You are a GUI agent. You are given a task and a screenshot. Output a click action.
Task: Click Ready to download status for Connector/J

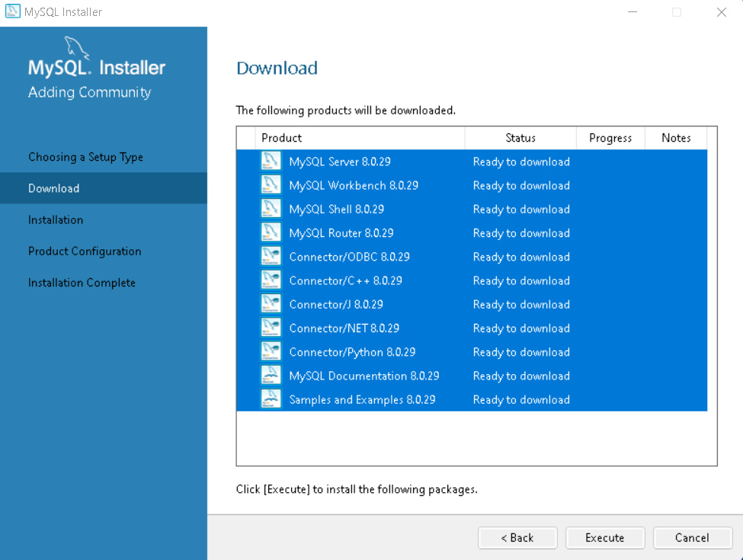521,304
